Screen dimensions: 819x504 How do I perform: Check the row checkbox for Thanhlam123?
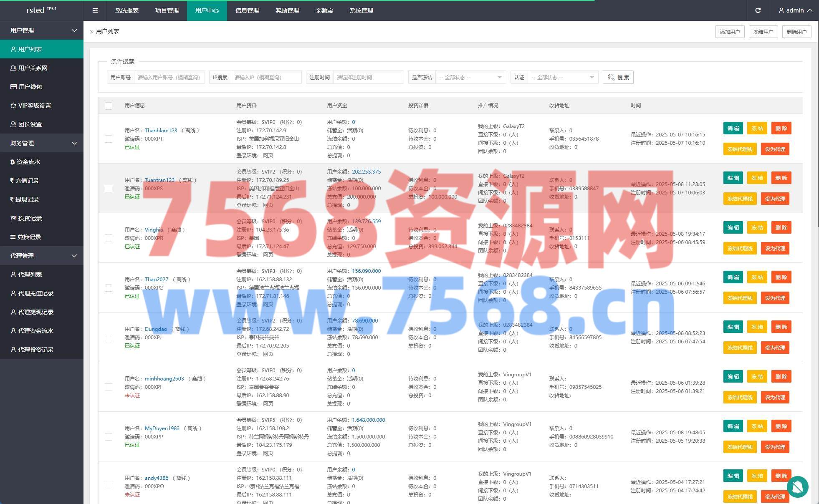pos(109,139)
